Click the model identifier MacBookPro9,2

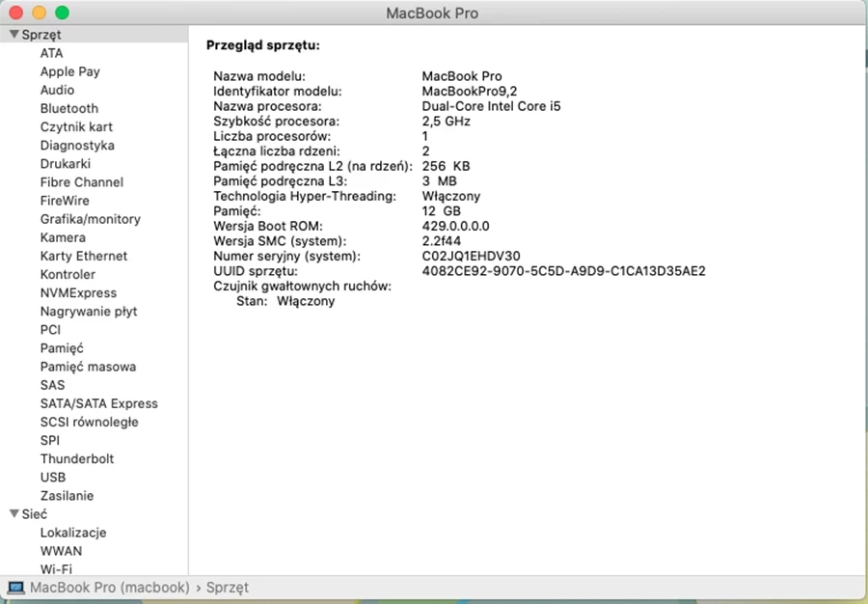point(470,91)
